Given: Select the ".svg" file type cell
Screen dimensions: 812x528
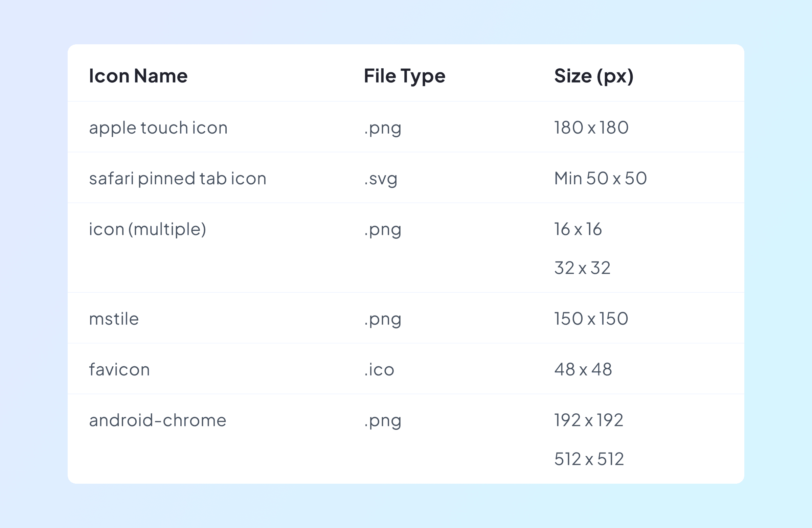Looking at the screenshot, I should tap(380, 178).
